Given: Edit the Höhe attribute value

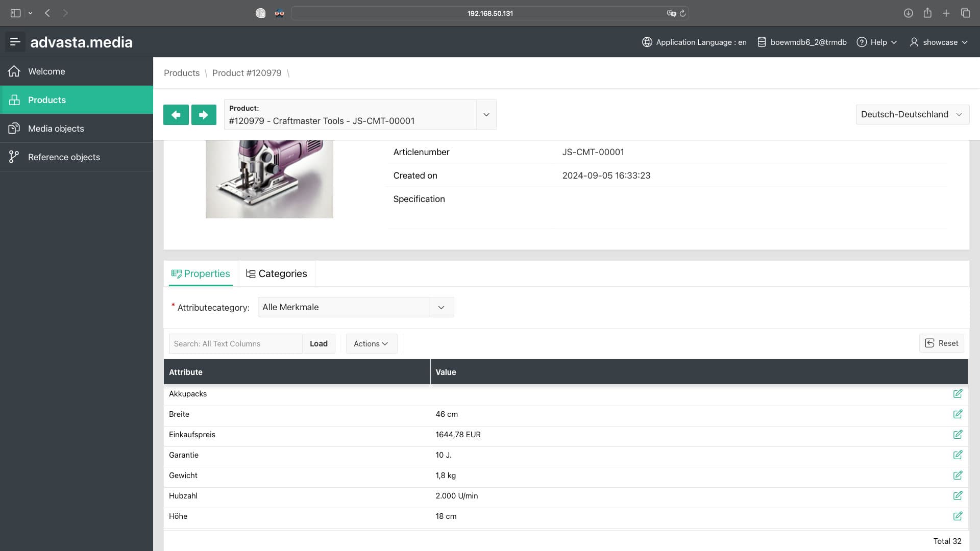Looking at the screenshot, I should point(958,516).
